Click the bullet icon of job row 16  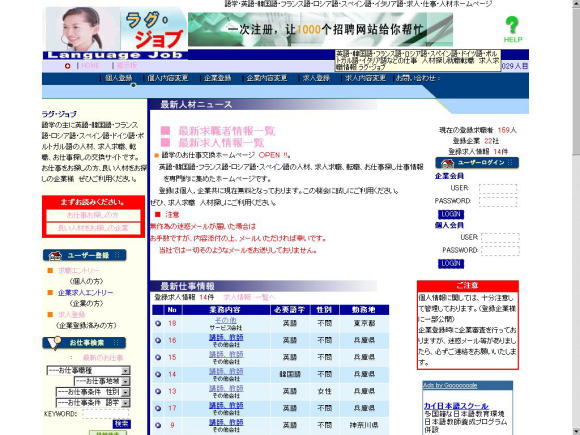[158, 340]
